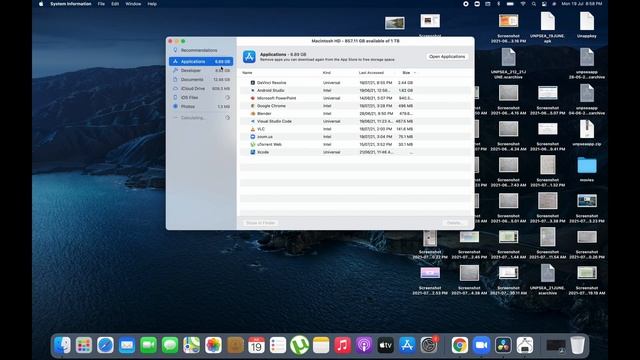640x360 pixels.
Task: Open the Edit menu
Action: click(x=115, y=4)
